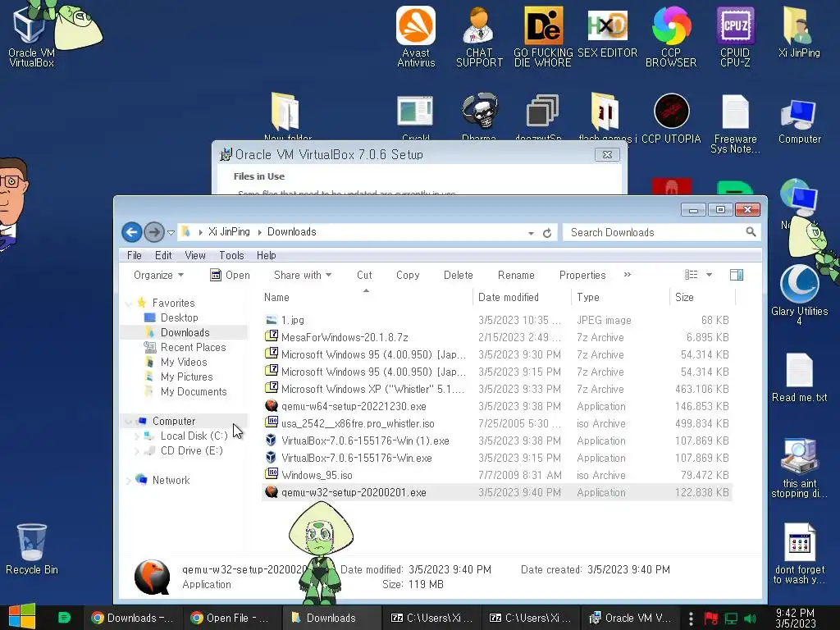The image size is (840, 630).
Task: Click the red flag tray icon
Action: (711, 619)
